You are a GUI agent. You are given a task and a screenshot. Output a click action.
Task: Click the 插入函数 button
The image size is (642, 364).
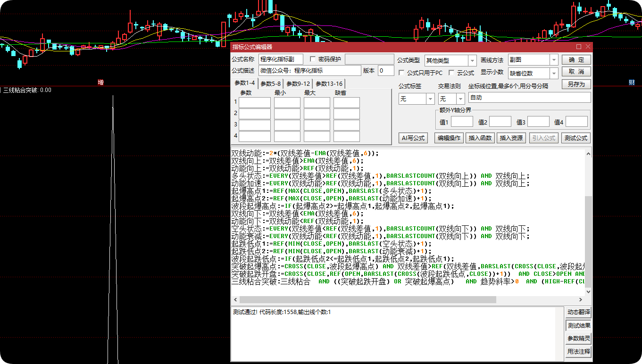tap(480, 138)
